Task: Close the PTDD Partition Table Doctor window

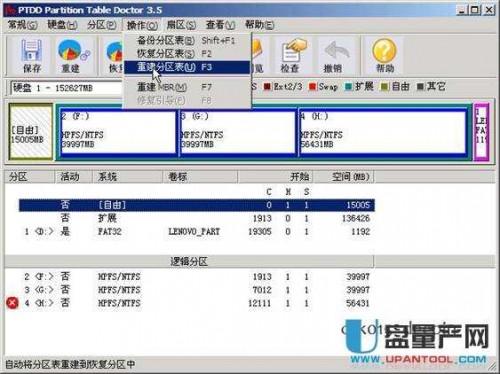Action: (489, 10)
